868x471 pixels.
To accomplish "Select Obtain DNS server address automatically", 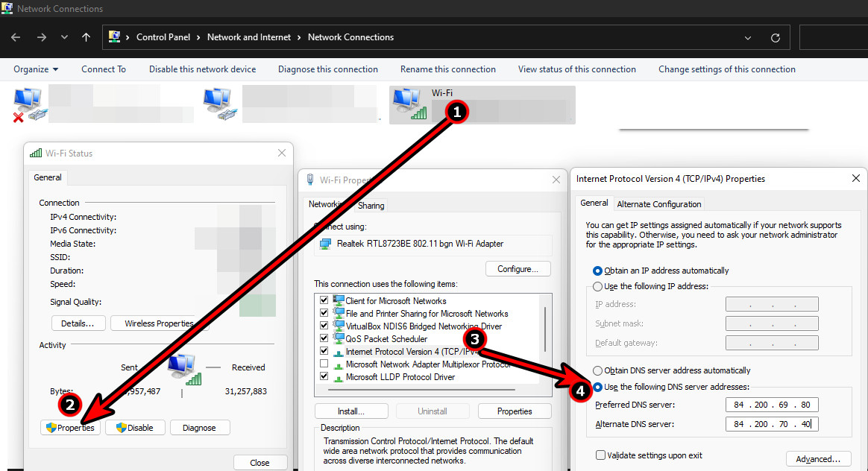I will tap(598, 370).
